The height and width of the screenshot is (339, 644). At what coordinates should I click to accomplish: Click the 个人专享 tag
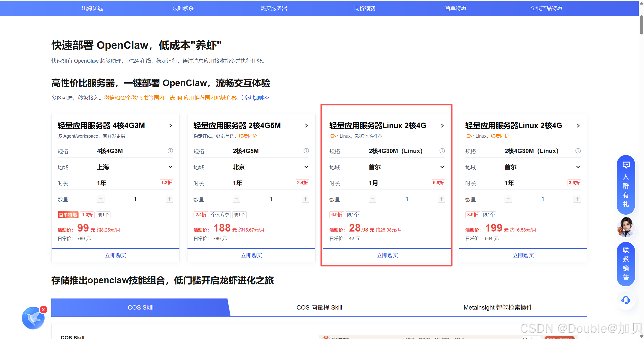220,215
